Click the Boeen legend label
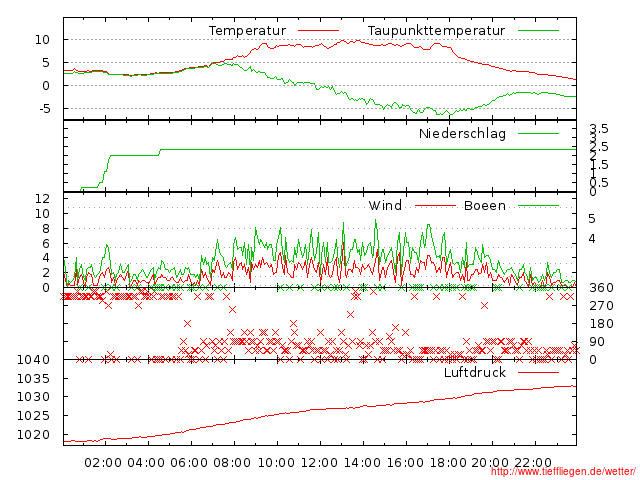 coord(484,206)
